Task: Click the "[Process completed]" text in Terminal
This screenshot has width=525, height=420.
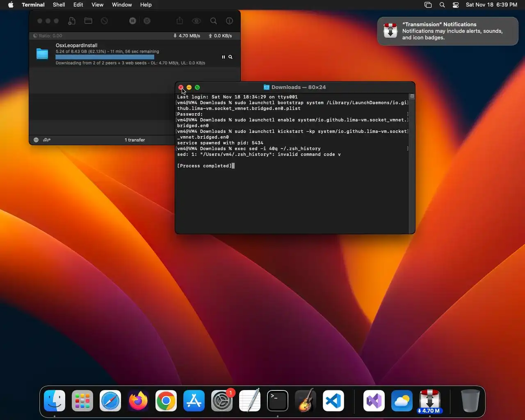Action: (204, 166)
